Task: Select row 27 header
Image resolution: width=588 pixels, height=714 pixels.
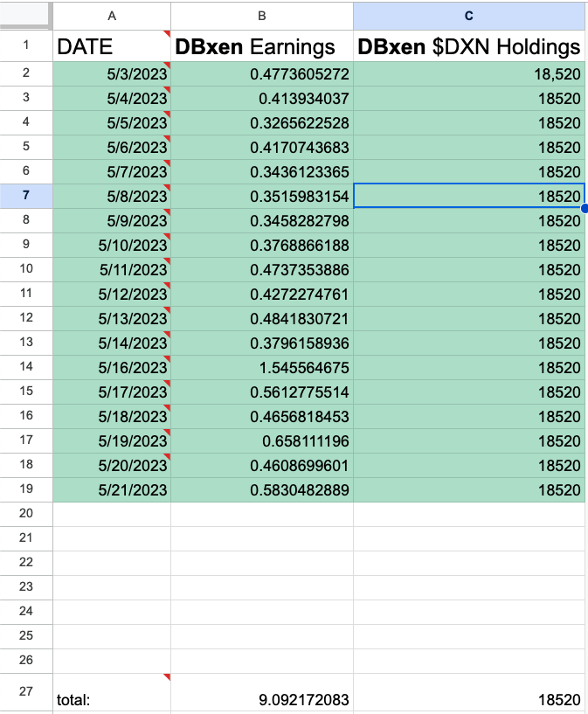Action: coord(26,691)
